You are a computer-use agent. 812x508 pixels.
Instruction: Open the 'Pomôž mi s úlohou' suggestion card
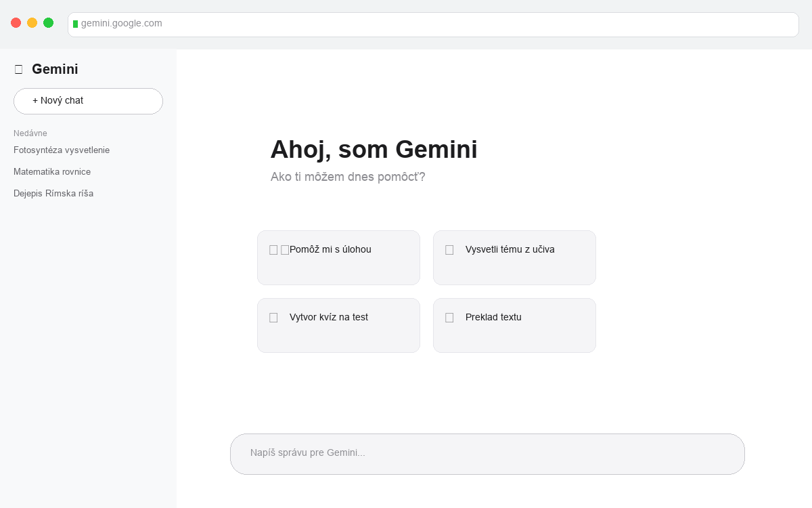338,257
